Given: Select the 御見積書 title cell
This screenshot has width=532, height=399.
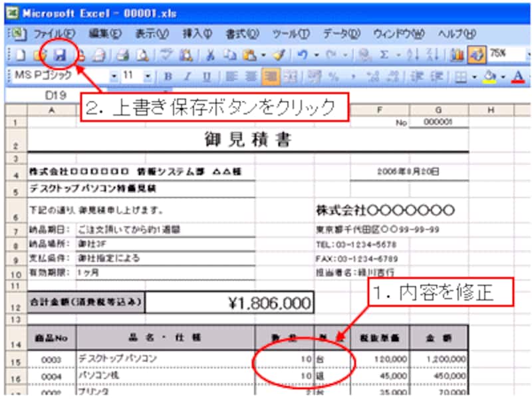Looking at the screenshot, I should 247,140.
